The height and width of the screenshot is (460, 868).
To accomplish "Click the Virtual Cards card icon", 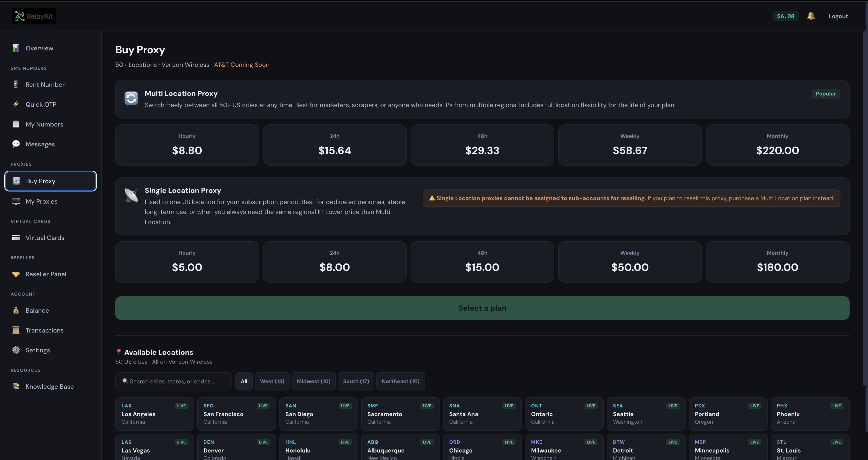I will [16, 238].
